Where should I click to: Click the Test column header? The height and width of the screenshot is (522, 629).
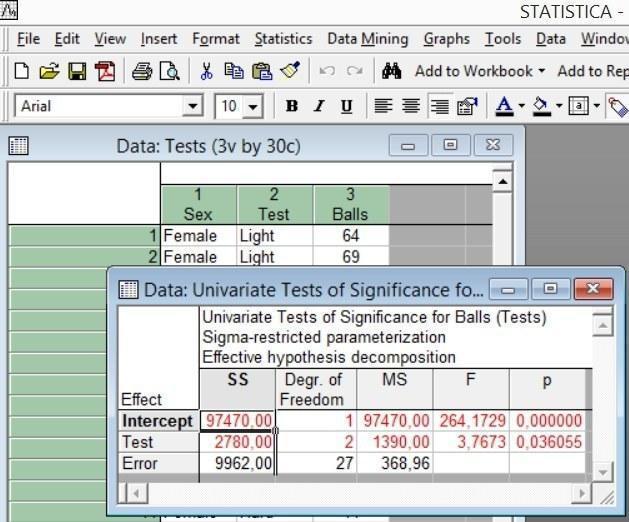click(274, 204)
